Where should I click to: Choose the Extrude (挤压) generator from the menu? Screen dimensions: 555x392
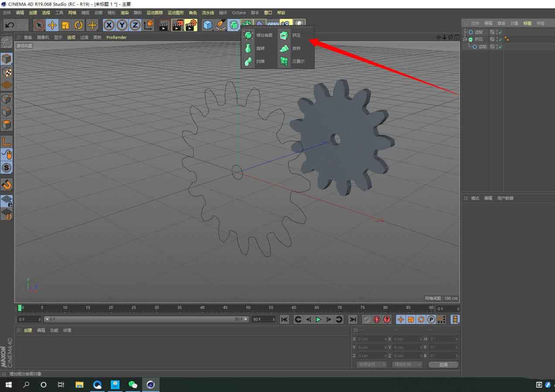(x=296, y=35)
